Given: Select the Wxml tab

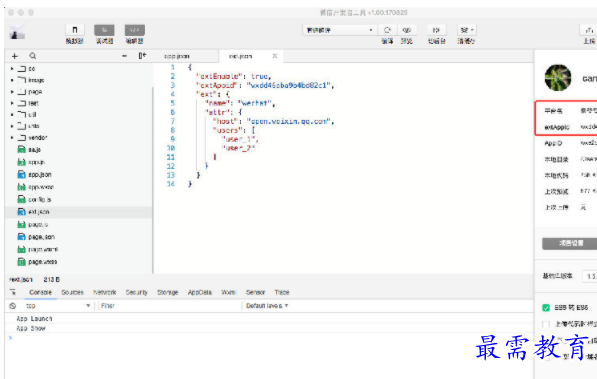Looking at the screenshot, I should point(228,292).
